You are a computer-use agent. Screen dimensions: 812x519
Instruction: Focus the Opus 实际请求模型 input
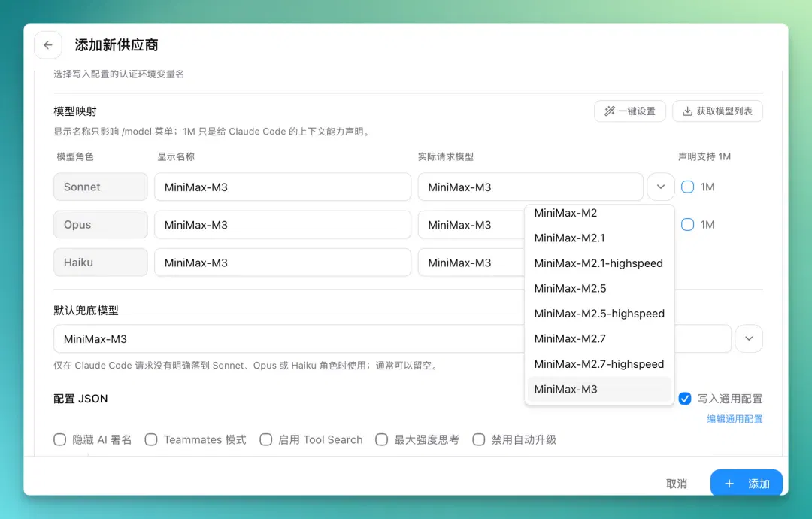(x=471, y=224)
